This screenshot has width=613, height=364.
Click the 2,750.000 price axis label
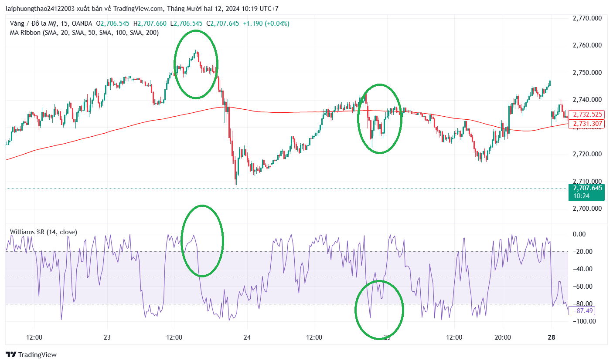coord(587,73)
